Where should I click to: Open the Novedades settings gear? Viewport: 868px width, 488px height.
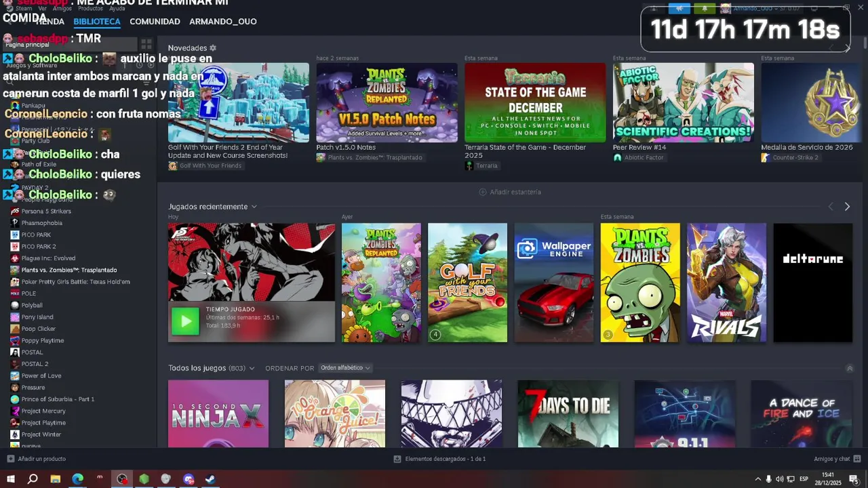click(213, 48)
